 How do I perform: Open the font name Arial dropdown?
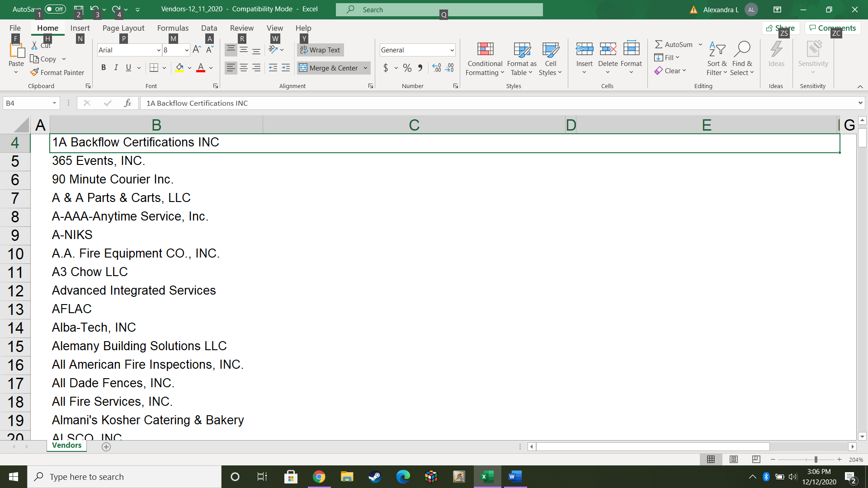[x=159, y=50]
